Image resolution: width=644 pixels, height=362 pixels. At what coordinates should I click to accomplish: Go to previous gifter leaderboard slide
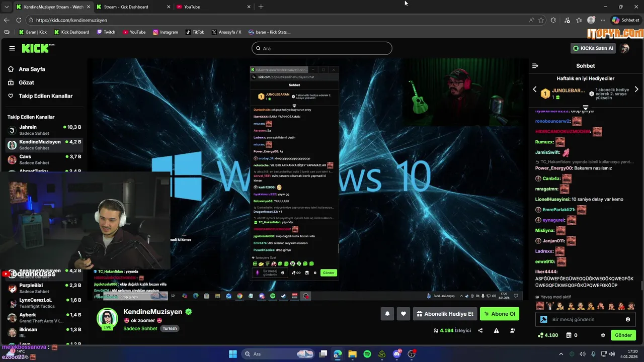coord(535,89)
